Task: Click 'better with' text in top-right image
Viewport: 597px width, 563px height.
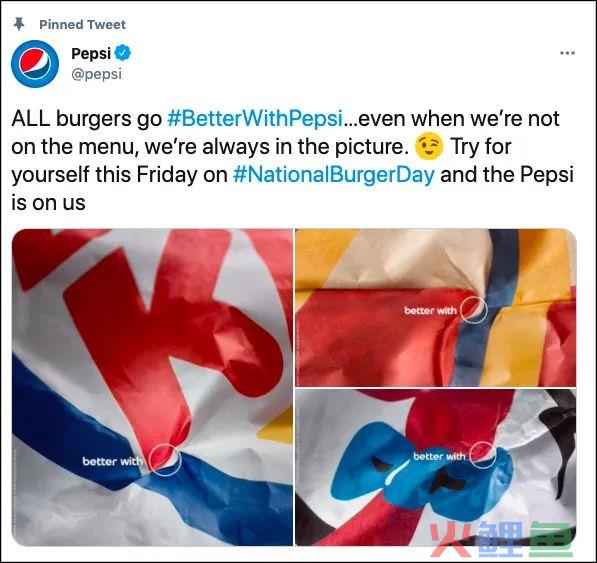Action: (430, 311)
